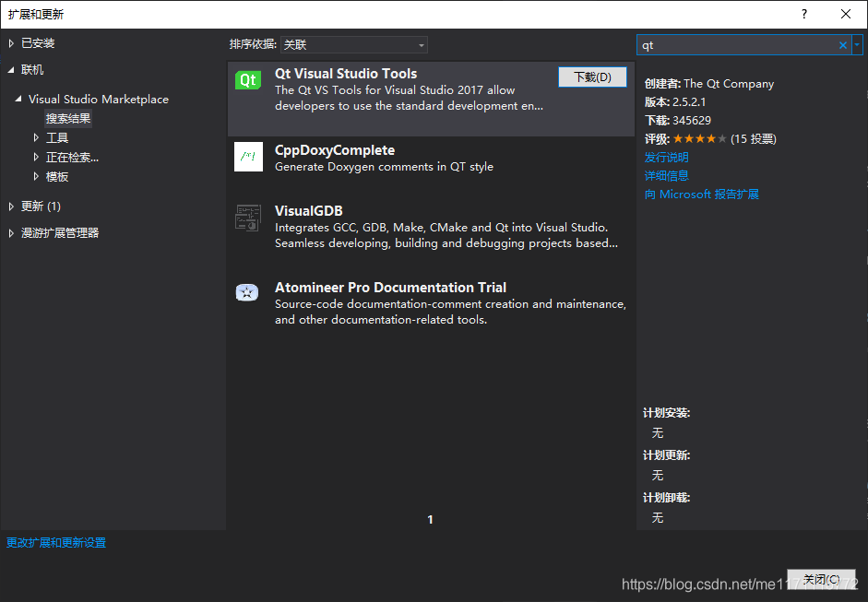Click the CppDoxyComplete extension icon

pyautogui.click(x=247, y=157)
